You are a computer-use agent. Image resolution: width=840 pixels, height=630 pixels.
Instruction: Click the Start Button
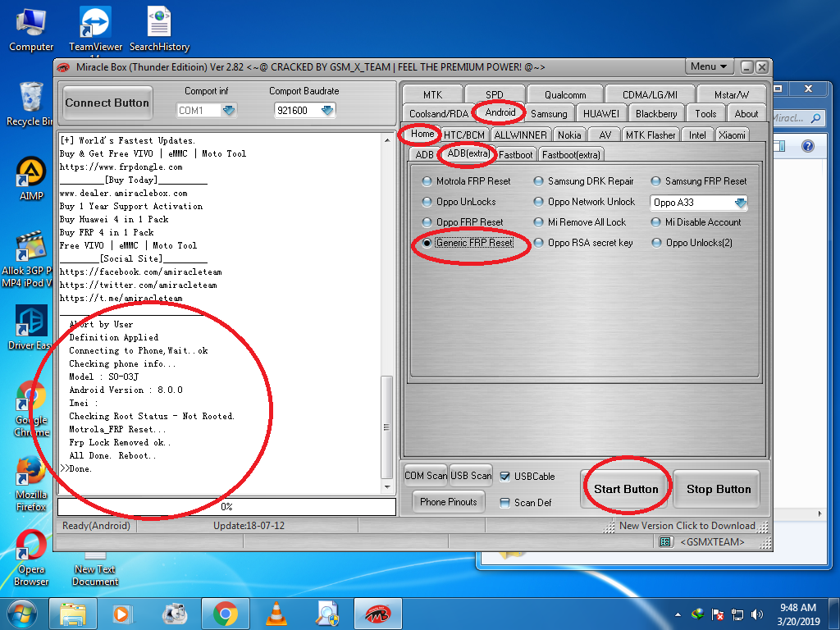(x=626, y=489)
